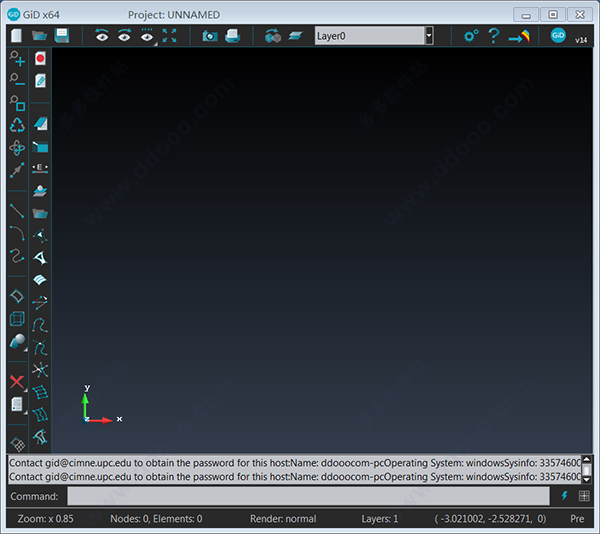The width and height of the screenshot is (600, 534).
Task: Click the wavy striped surface icon
Action: point(40,280)
